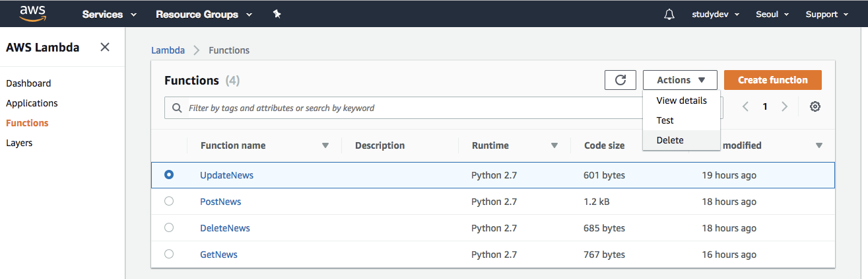Image resolution: width=868 pixels, height=279 pixels.
Task: Click the Code size column header
Action: 604,145
